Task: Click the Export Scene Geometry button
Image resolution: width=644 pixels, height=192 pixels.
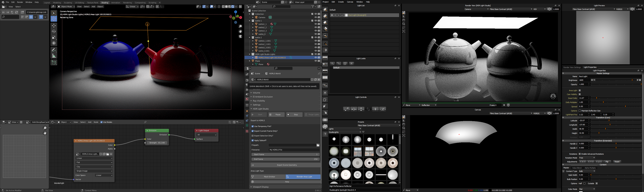Action: pyautogui.click(x=285, y=165)
